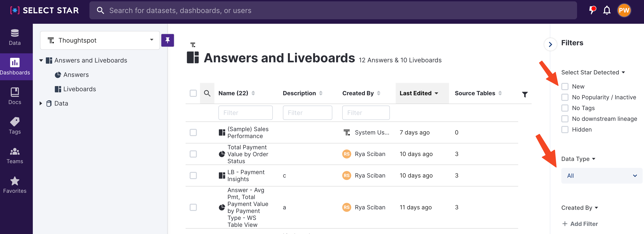Viewport: 644px width, 234px height.
Task: Open the Docs section in sidebar
Action: (x=15, y=96)
